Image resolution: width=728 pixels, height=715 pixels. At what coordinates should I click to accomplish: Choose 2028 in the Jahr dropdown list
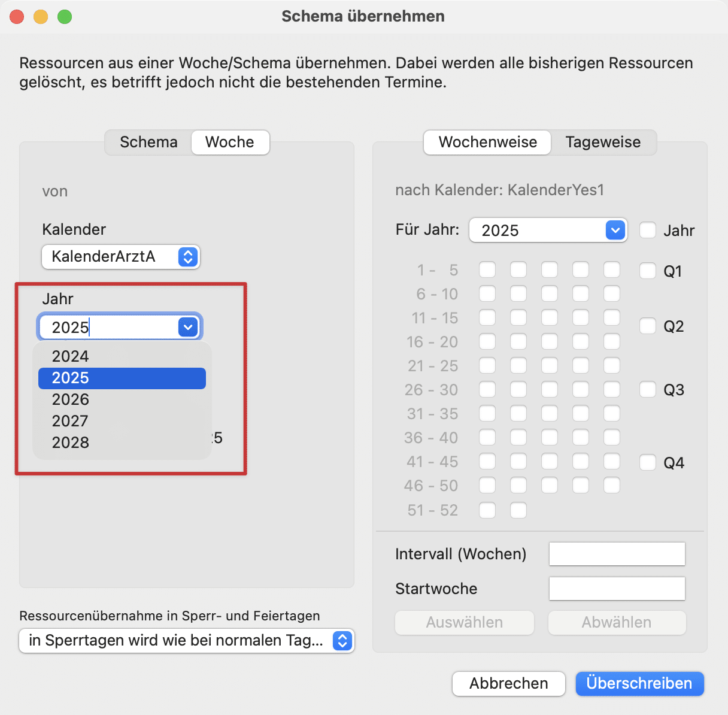pyautogui.click(x=71, y=443)
